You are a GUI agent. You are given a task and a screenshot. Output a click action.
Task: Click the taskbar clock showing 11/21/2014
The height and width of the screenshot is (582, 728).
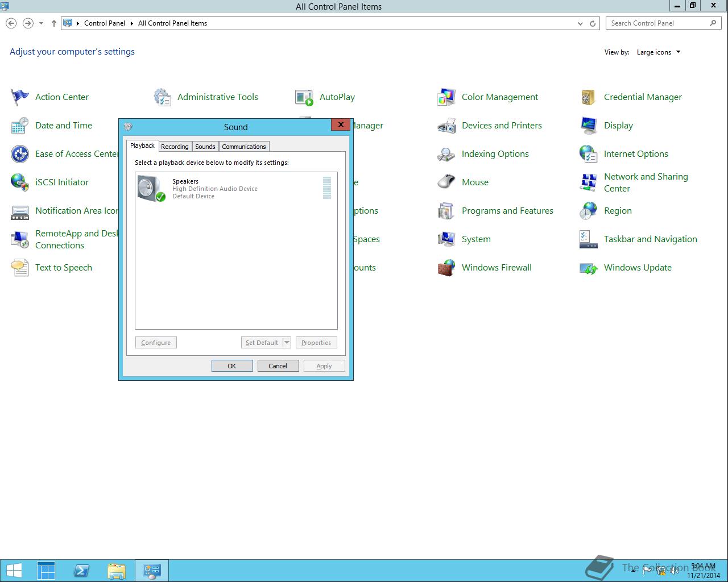704,571
